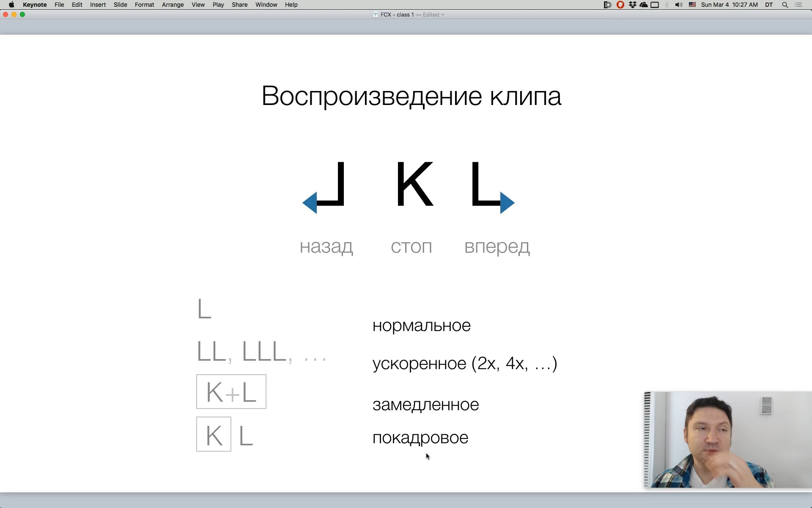This screenshot has width=812, height=508.
Task: Open the Arrange menu
Action: (173, 5)
